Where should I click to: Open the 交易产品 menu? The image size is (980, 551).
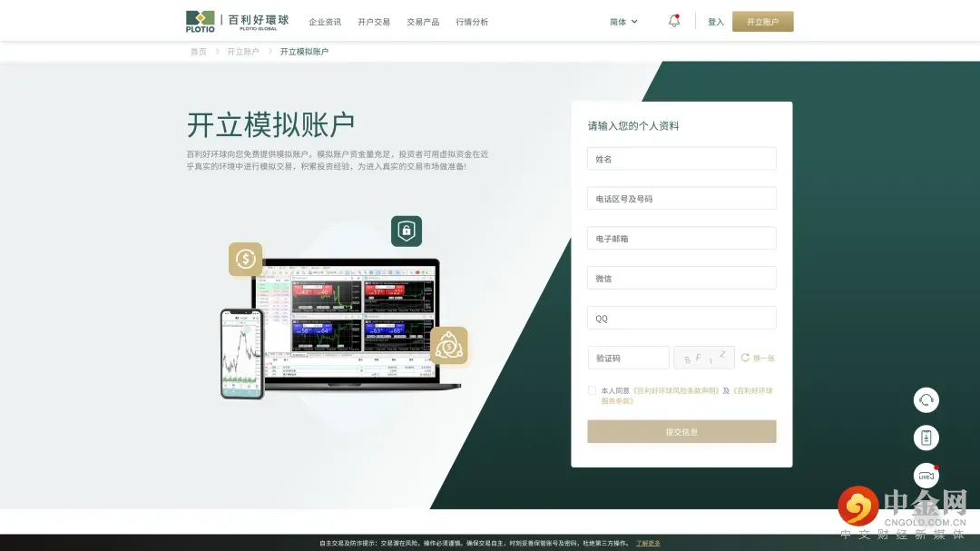click(x=423, y=22)
